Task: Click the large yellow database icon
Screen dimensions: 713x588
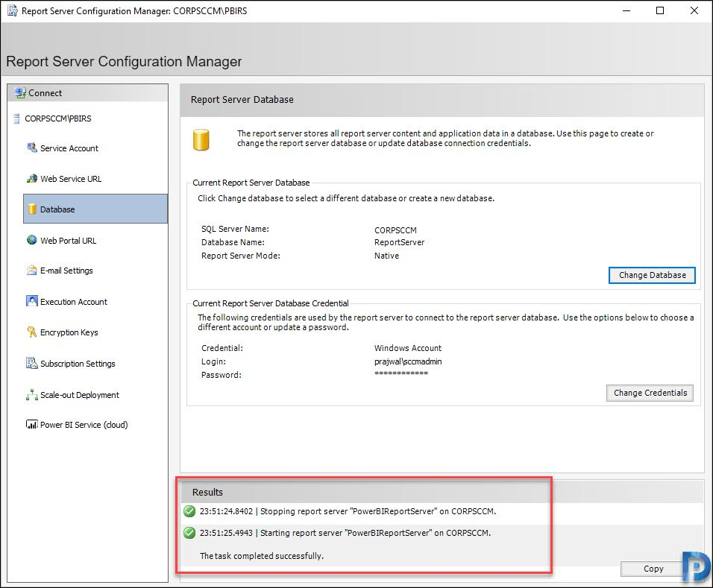Action: [201, 139]
